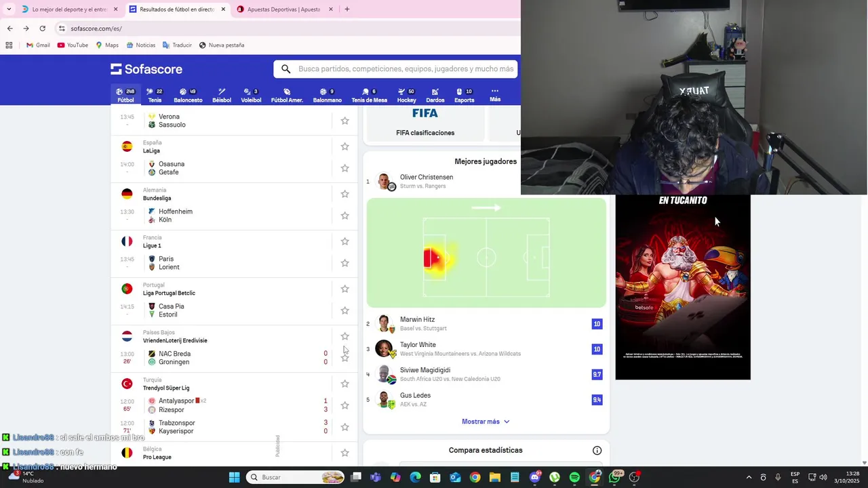This screenshot has width=868, height=488.
Task: Open the Ligue 1 league link
Action: point(152,245)
